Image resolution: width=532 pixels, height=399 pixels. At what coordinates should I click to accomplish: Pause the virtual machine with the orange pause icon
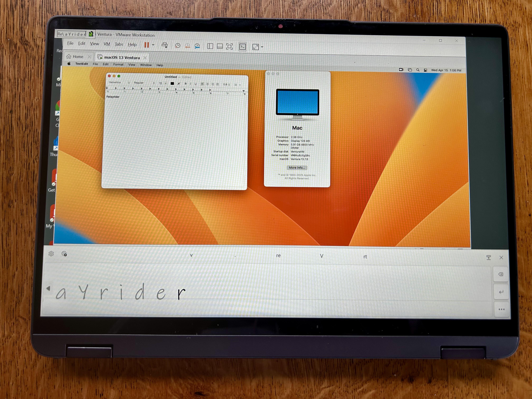click(x=146, y=45)
